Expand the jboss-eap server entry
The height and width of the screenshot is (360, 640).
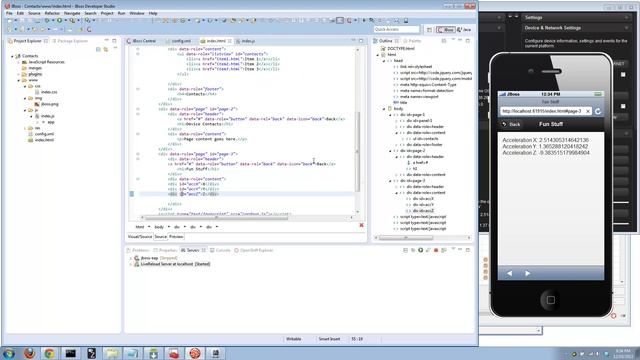[131, 258]
